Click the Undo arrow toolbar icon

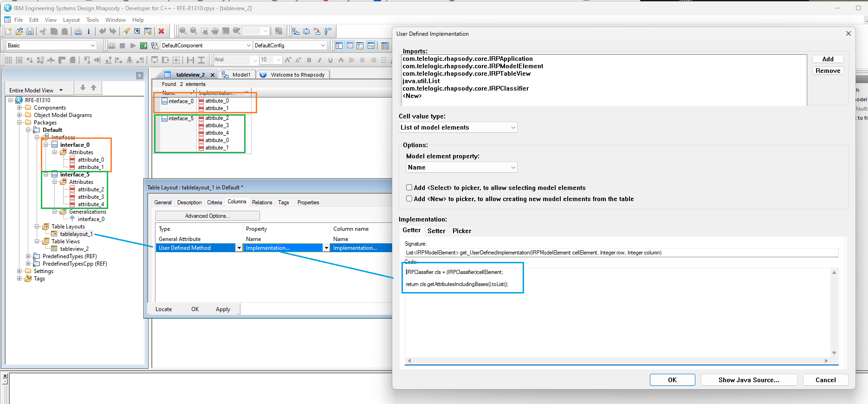[102, 31]
